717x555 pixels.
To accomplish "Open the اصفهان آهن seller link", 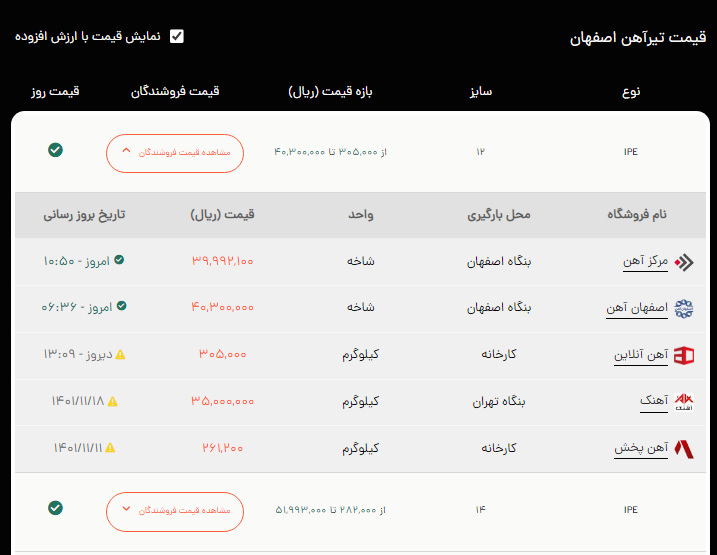I will point(637,308).
